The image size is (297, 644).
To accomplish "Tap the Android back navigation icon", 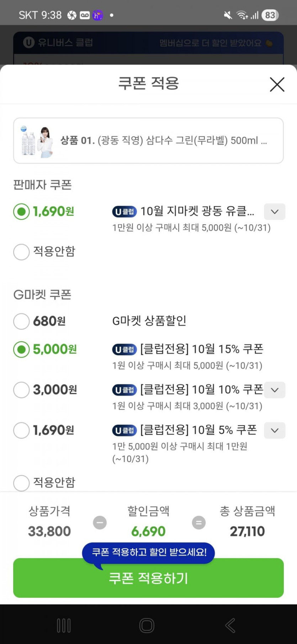I will pyautogui.click(x=230, y=625).
